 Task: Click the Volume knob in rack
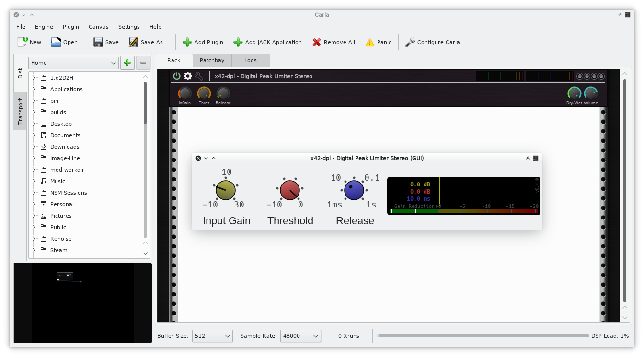tap(591, 93)
